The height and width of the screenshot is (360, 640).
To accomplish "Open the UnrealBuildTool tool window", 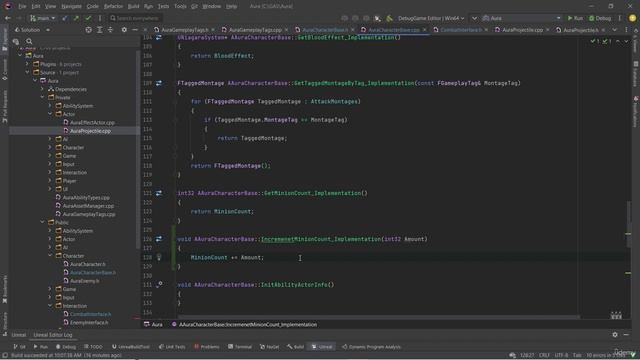I will pyautogui.click(x=131, y=347).
